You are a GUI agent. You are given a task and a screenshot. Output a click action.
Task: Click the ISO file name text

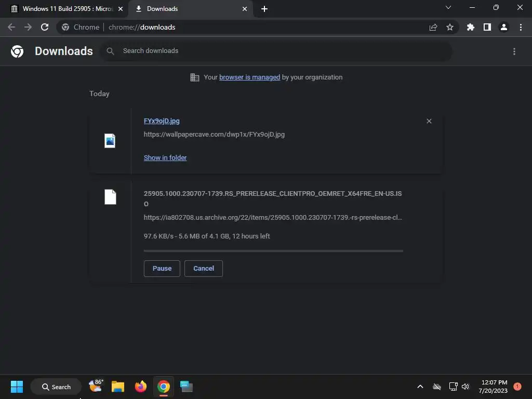[273, 198]
